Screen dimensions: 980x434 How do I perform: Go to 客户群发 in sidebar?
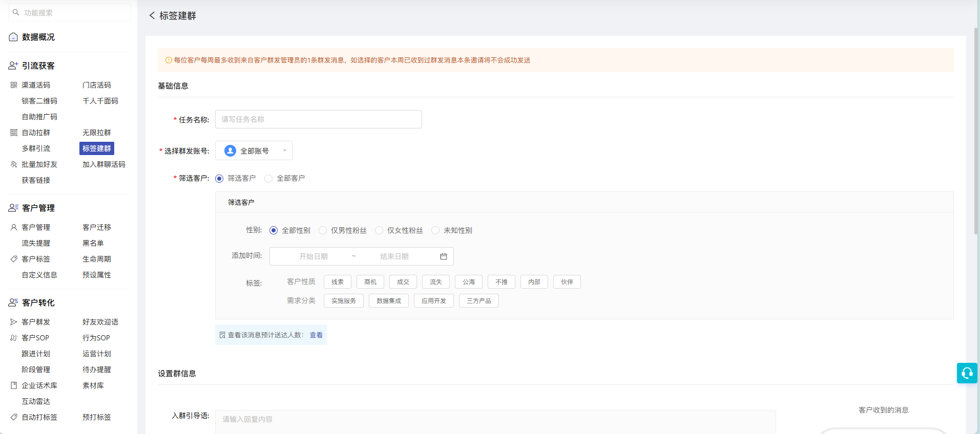pyautogui.click(x=36, y=322)
